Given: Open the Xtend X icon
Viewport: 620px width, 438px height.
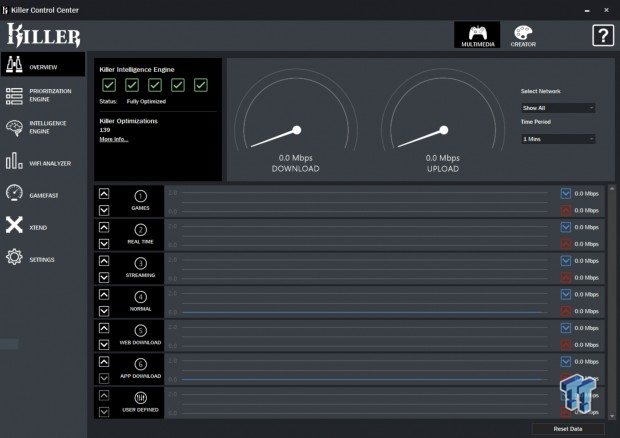Looking at the screenshot, I should pos(14,225).
